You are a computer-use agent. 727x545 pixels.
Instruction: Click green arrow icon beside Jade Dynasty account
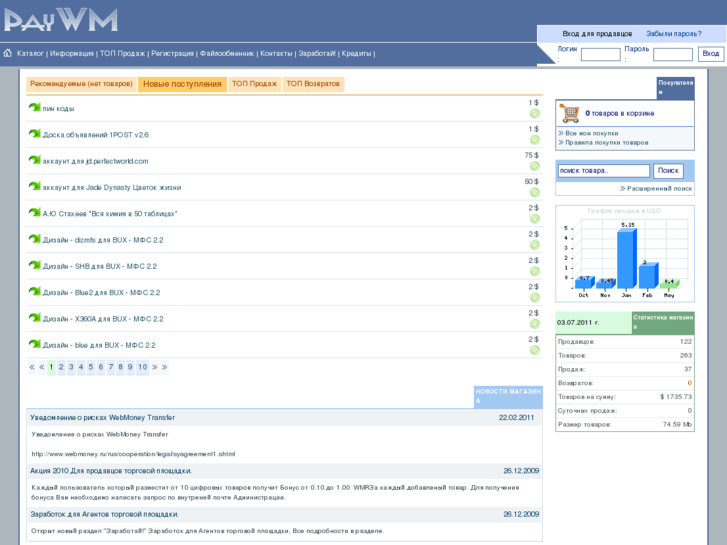(34, 186)
